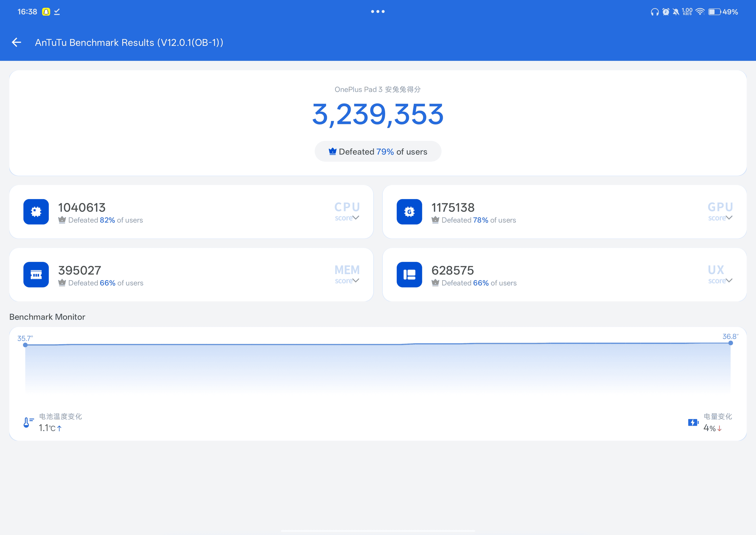Click the OnePlus Pad 3 device label
The width and height of the screenshot is (756, 535).
(377, 89)
